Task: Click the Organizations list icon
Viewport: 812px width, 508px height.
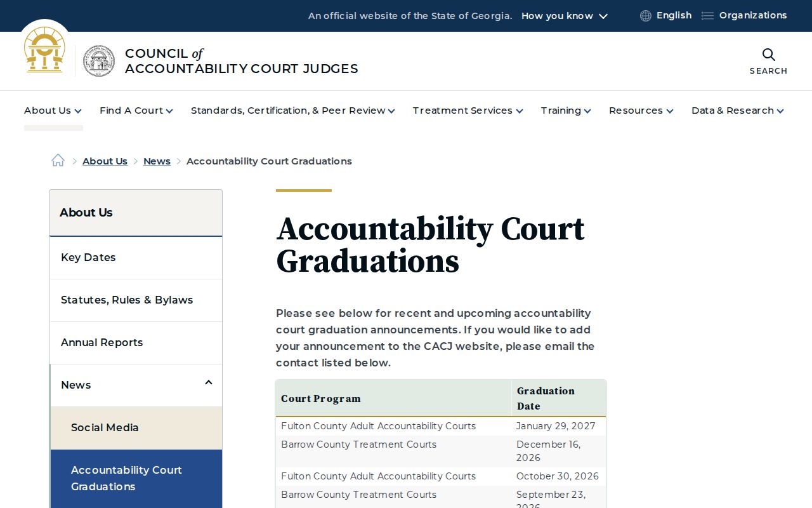Action: [x=707, y=16]
